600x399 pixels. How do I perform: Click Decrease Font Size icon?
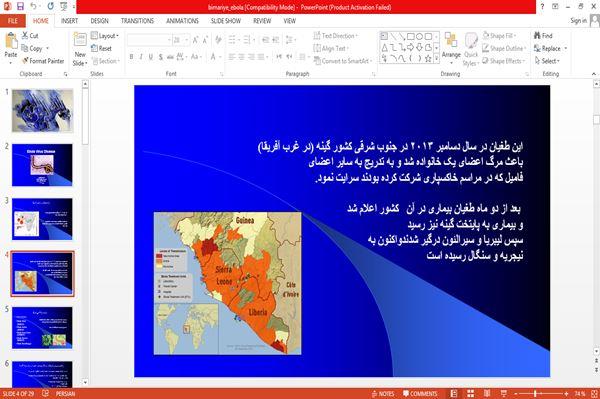point(205,40)
